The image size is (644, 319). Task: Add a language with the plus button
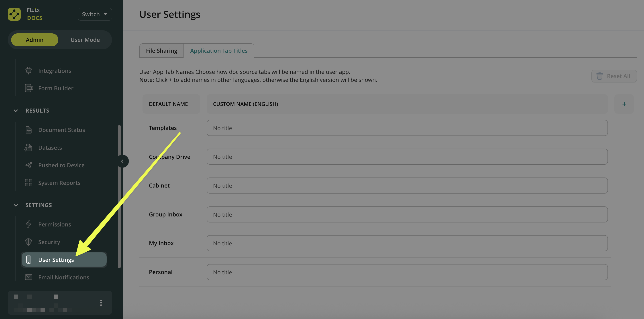pos(624,104)
